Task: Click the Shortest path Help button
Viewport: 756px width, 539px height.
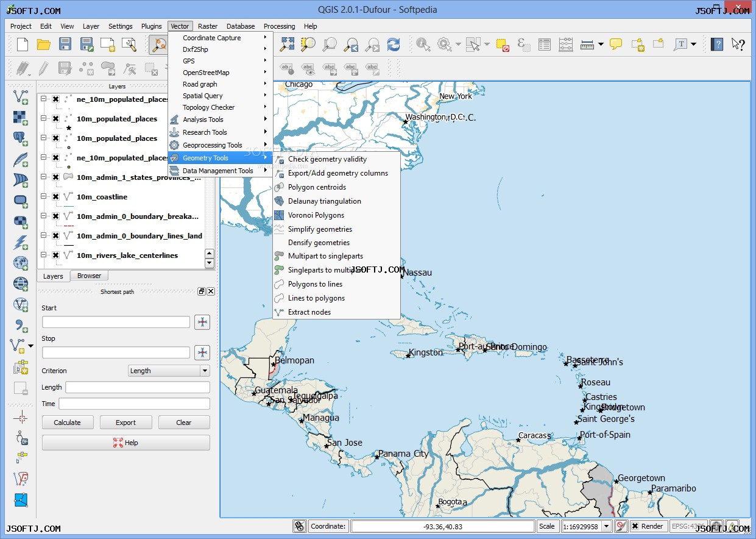Action: tap(125, 443)
